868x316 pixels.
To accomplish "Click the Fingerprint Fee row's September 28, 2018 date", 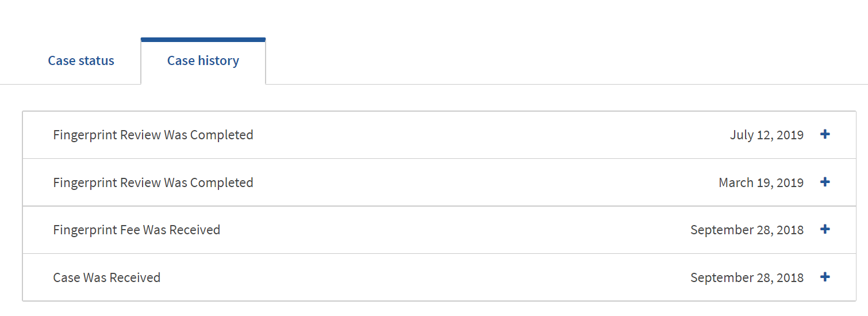I will [x=747, y=230].
